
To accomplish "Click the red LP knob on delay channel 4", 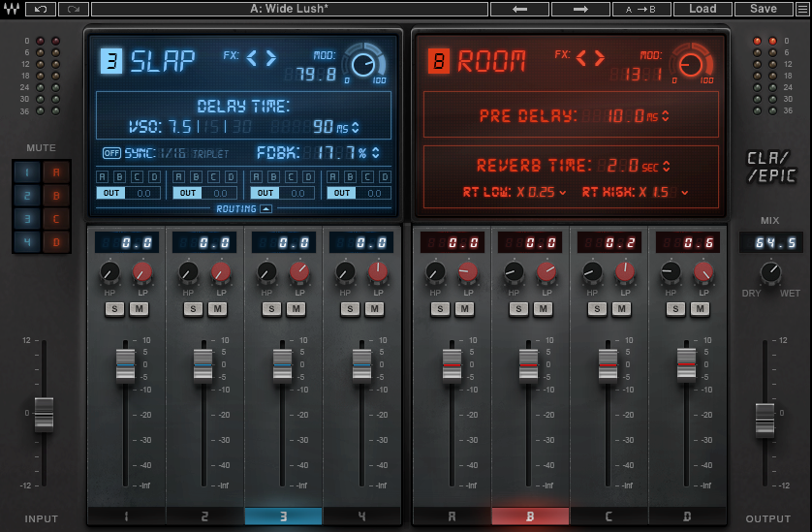I will click(x=378, y=272).
